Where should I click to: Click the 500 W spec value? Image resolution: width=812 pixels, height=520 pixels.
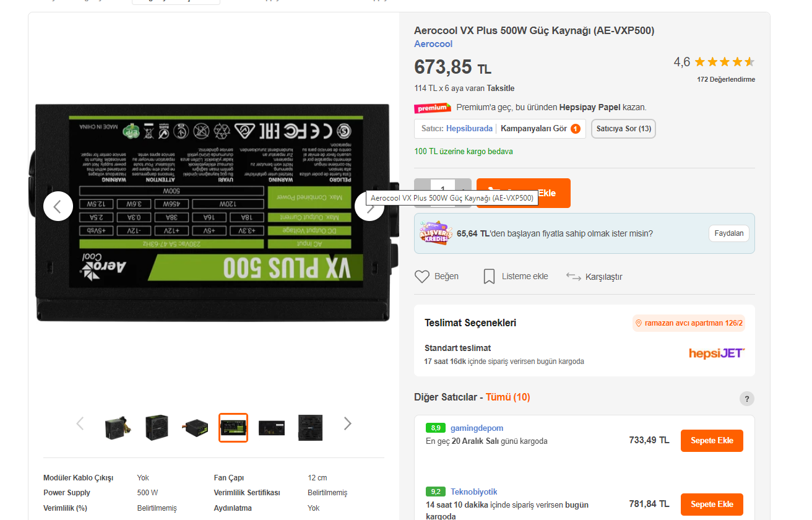pyautogui.click(x=147, y=493)
